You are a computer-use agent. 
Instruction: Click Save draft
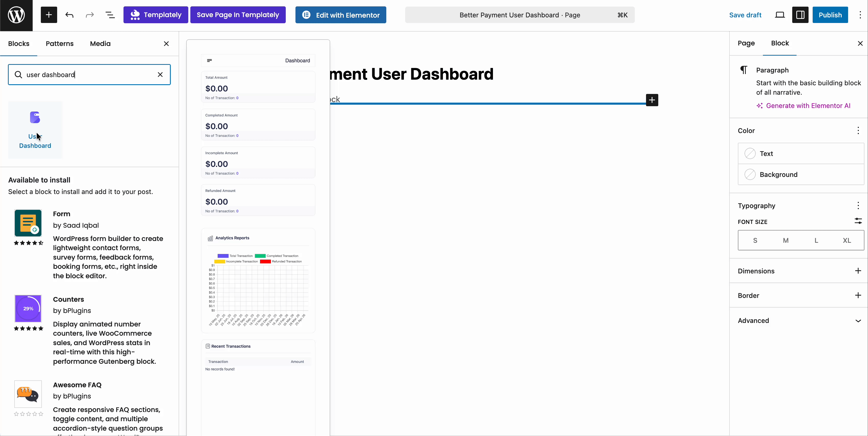pos(745,15)
